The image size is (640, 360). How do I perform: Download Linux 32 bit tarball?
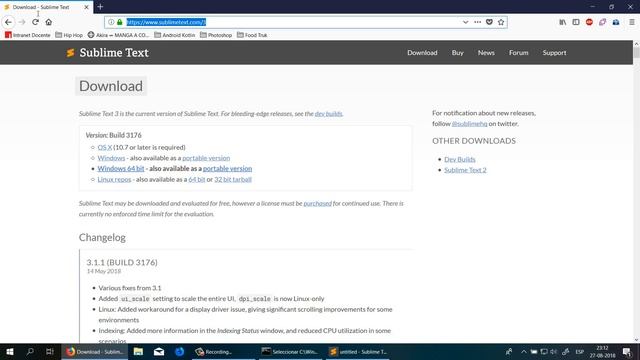click(233, 179)
